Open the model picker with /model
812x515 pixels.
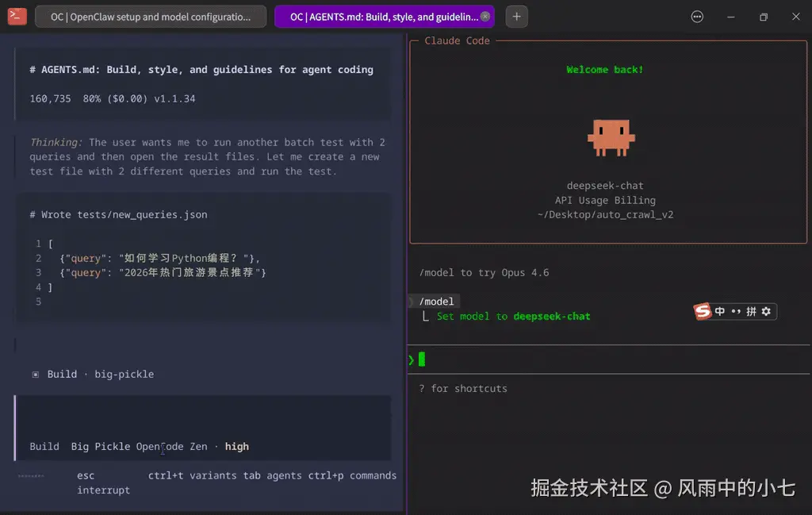point(435,301)
